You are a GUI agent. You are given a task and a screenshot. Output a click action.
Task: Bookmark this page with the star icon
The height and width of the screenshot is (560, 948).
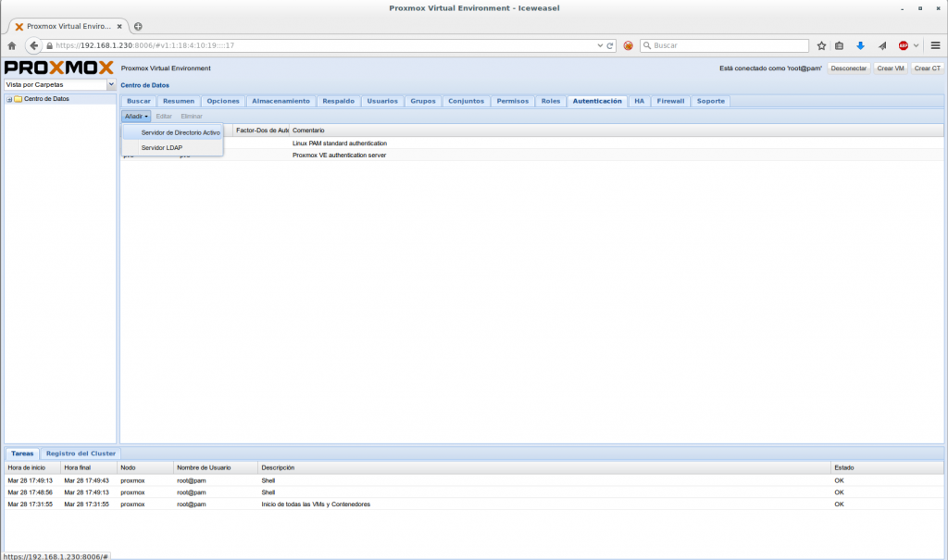click(821, 45)
